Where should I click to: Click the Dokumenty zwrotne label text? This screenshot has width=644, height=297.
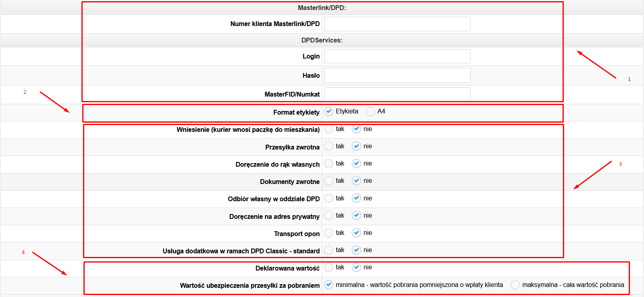[x=290, y=182]
